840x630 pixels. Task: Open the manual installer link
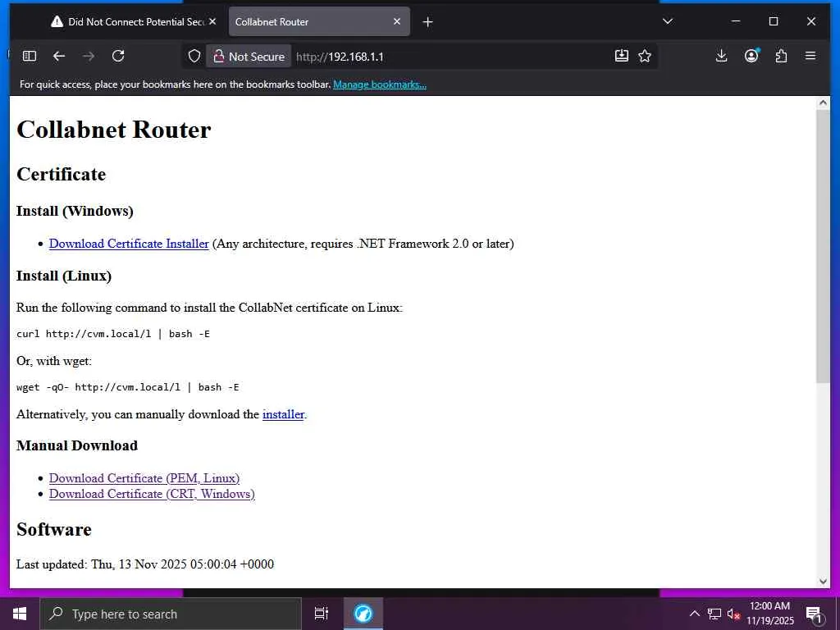tap(283, 414)
